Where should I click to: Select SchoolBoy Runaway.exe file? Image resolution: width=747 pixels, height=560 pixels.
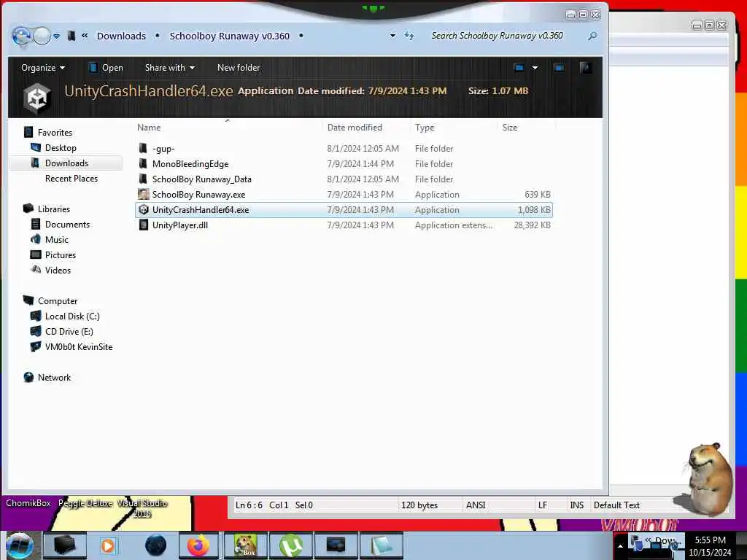[198, 194]
